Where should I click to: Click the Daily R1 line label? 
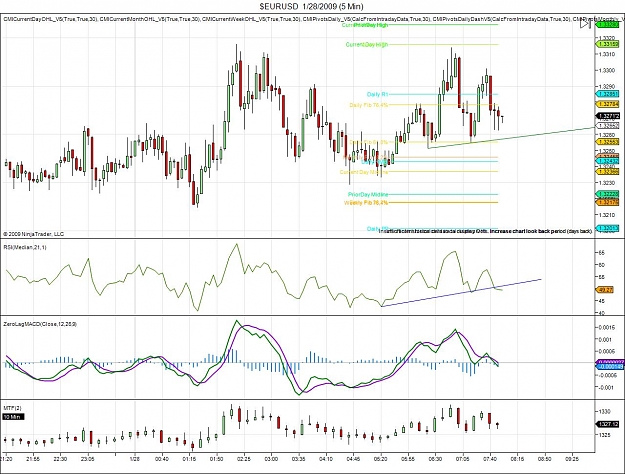click(x=377, y=94)
